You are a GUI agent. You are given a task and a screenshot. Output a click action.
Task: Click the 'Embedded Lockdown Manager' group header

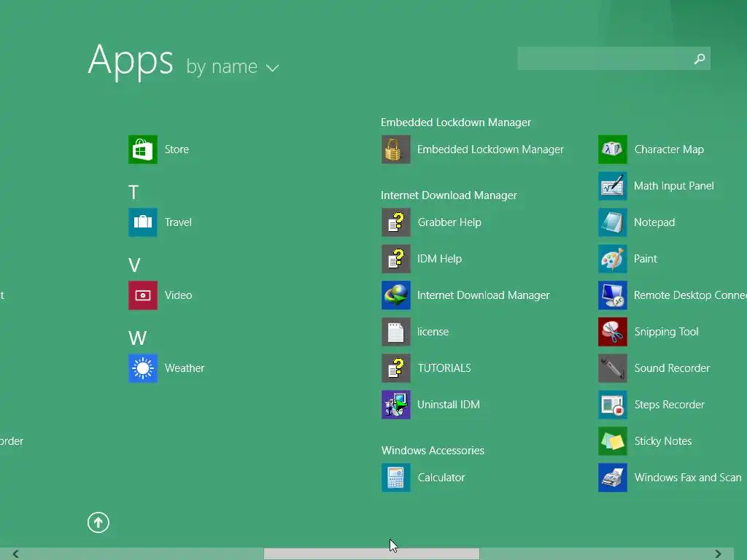[x=456, y=122]
